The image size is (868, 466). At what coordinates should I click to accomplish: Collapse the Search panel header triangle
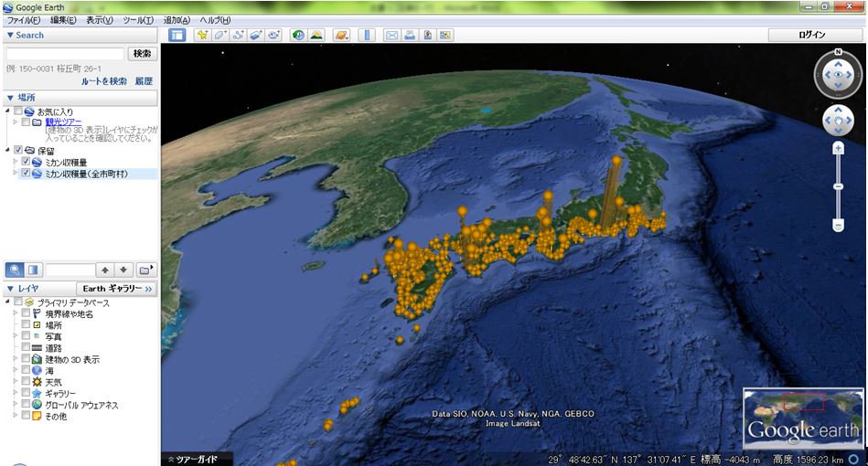pyautogui.click(x=10, y=35)
